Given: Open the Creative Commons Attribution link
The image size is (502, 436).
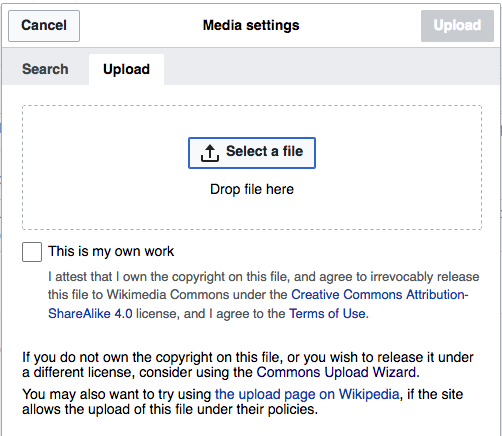Looking at the screenshot, I should coord(380,295).
